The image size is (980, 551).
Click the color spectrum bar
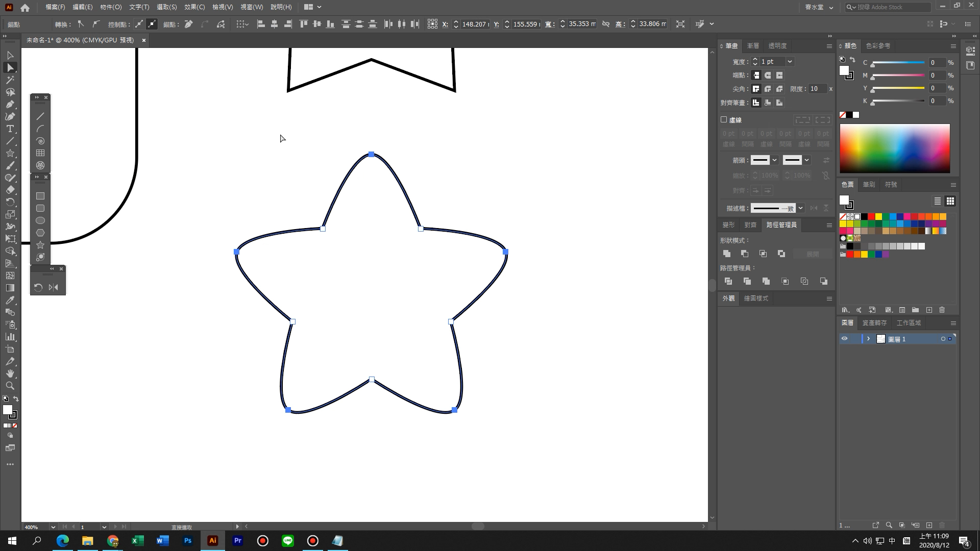coord(895,148)
